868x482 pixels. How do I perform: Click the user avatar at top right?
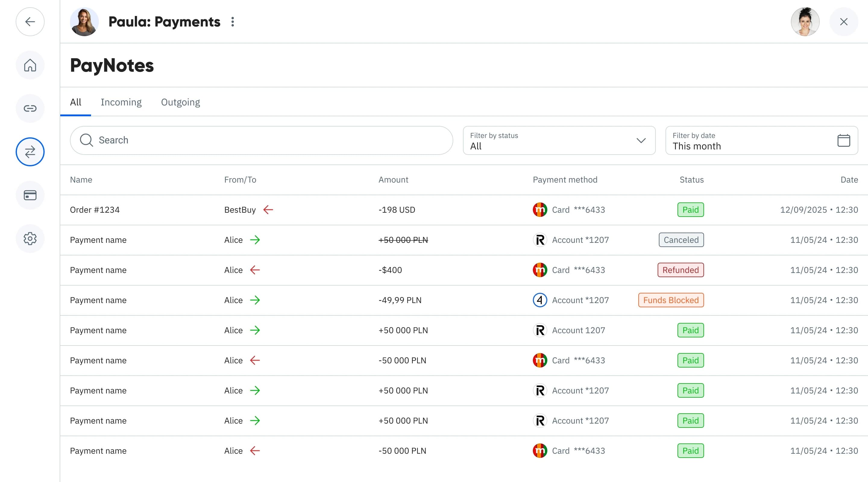[805, 22]
